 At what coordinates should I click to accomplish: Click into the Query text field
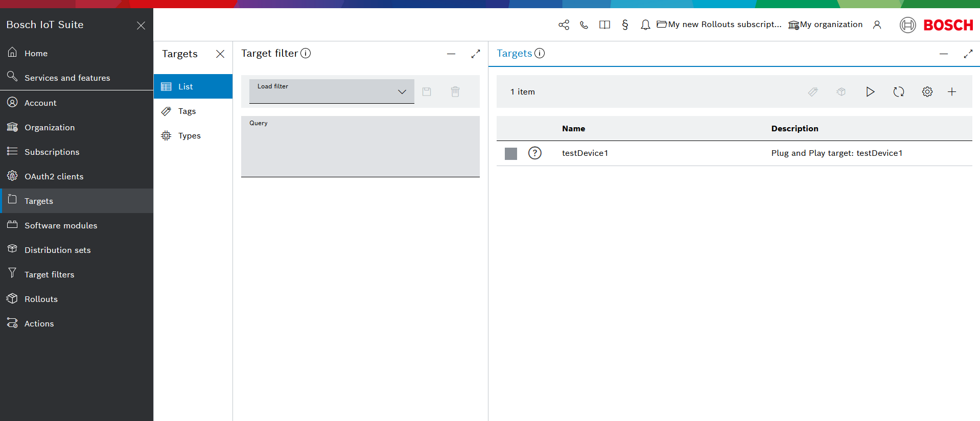click(360, 148)
